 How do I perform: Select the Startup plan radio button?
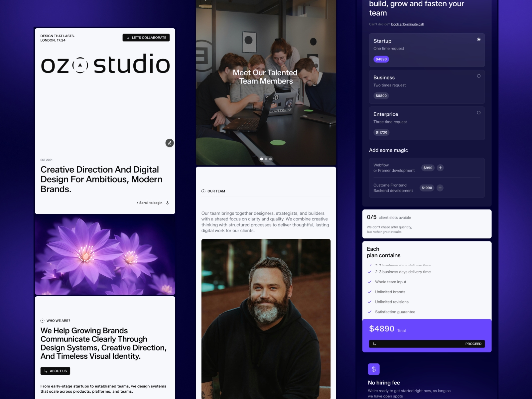[479, 39]
